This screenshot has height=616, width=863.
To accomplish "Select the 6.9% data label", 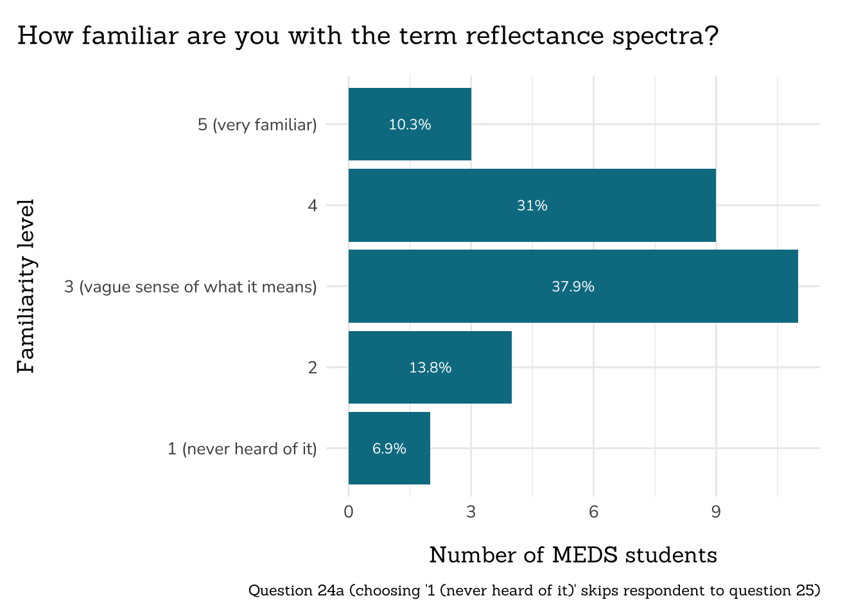I will tap(389, 449).
